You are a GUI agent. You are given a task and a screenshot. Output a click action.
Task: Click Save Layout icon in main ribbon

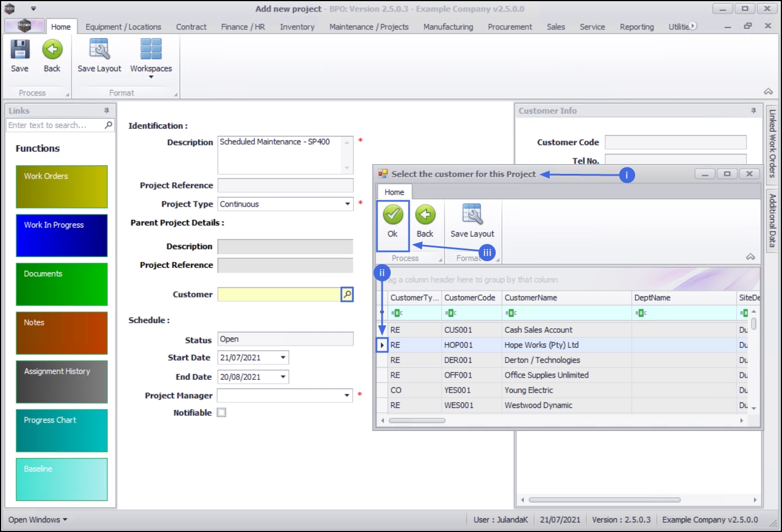click(x=99, y=50)
